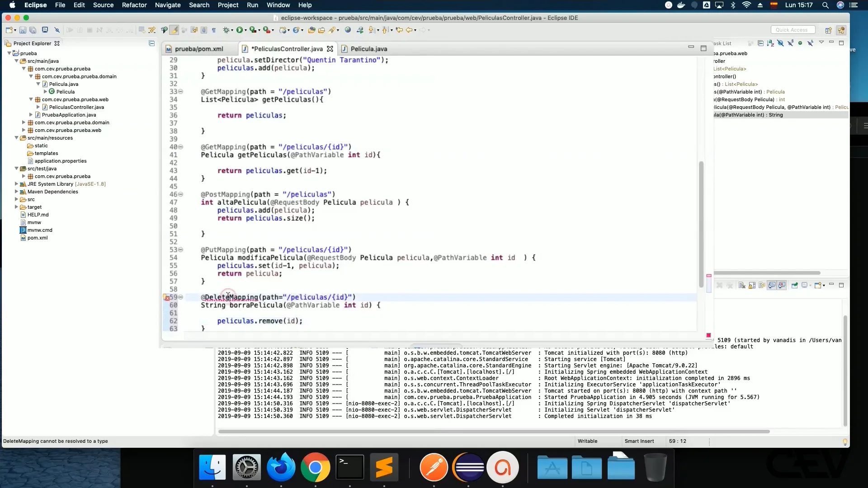Click Pin Console icon
The width and height of the screenshot is (868, 488).
(x=794, y=285)
